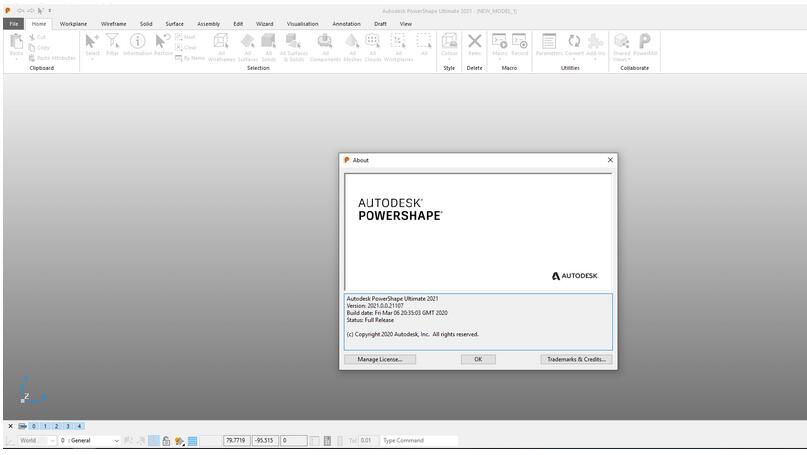Viewport: 807px width, 455px height.
Task: Click the PowerMill icon in Collaborate
Action: click(x=644, y=41)
